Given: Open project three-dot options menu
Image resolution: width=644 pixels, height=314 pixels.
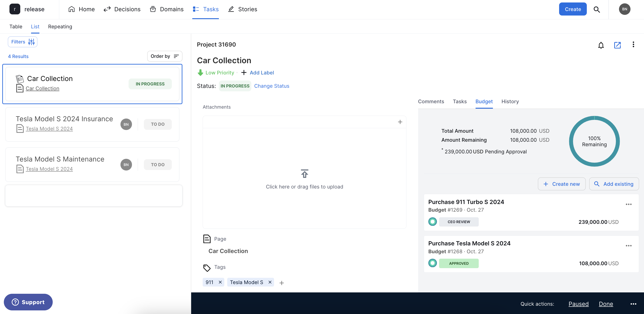Looking at the screenshot, I should tap(633, 45).
